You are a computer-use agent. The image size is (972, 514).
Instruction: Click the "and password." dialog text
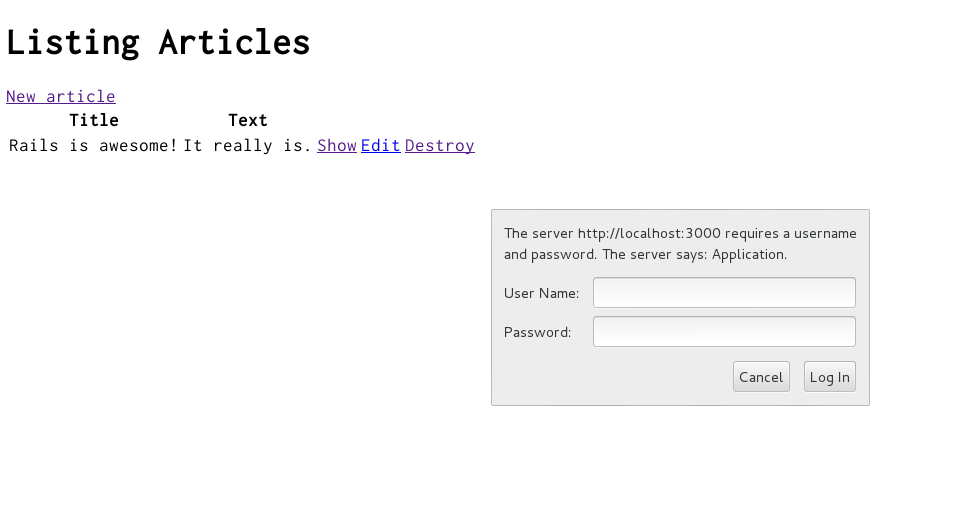550,255
